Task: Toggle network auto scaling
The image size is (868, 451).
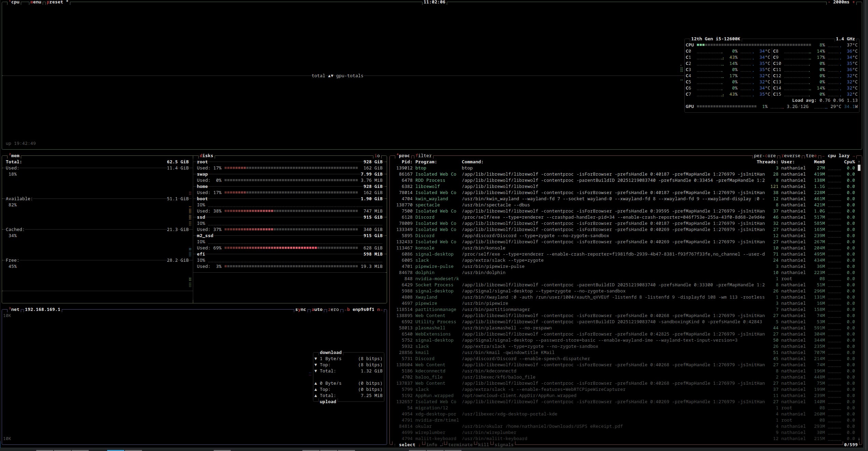Action: pos(317,310)
